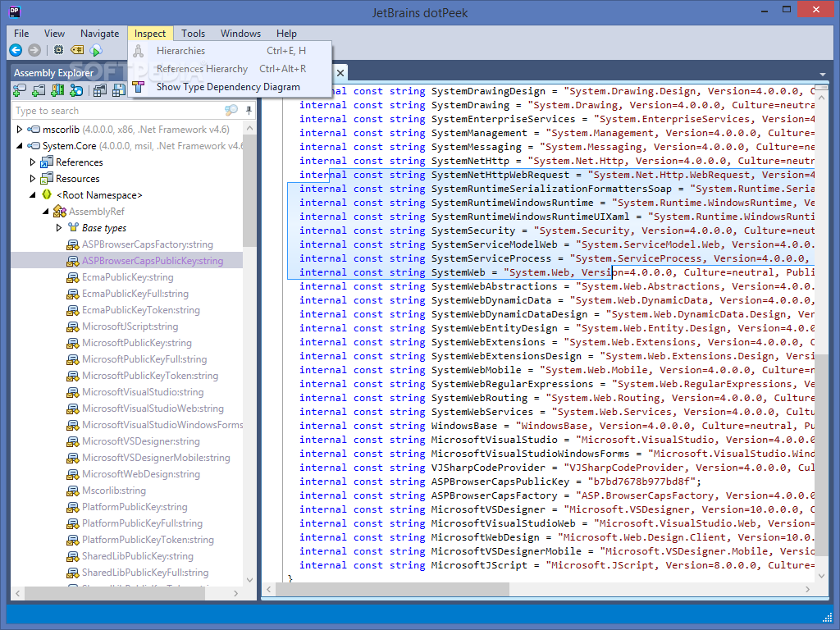Click the Type Dependency Diagram icon
Viewport: 840px width, 630px height.
(139, 87)
